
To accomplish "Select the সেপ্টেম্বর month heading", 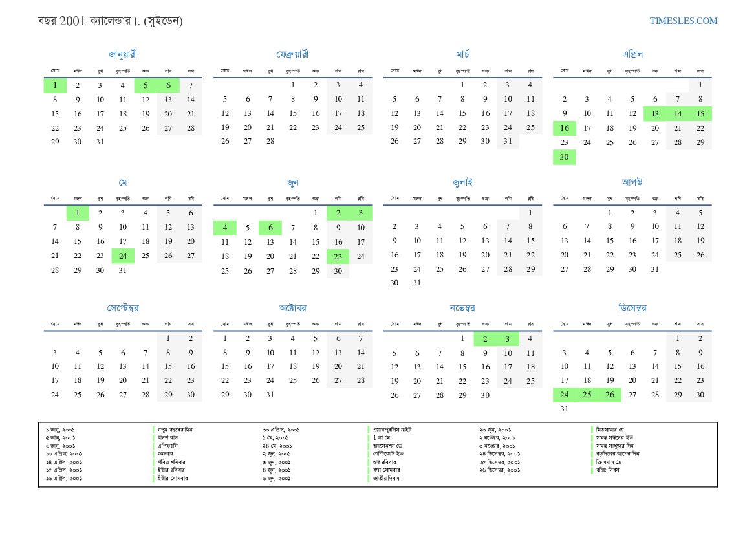I will pos(123,308).
